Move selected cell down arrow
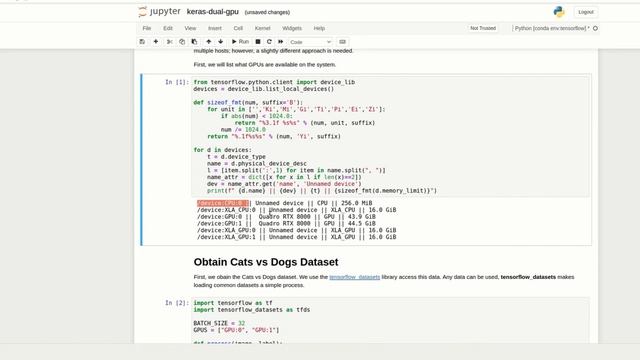The image size is (640, 360). (220, 42)
